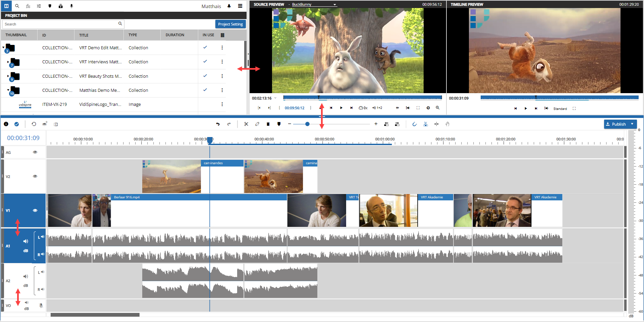Collapse the Matthias Demo Me collection
Viewport: 644px width, 322px height.
[7, 90]
